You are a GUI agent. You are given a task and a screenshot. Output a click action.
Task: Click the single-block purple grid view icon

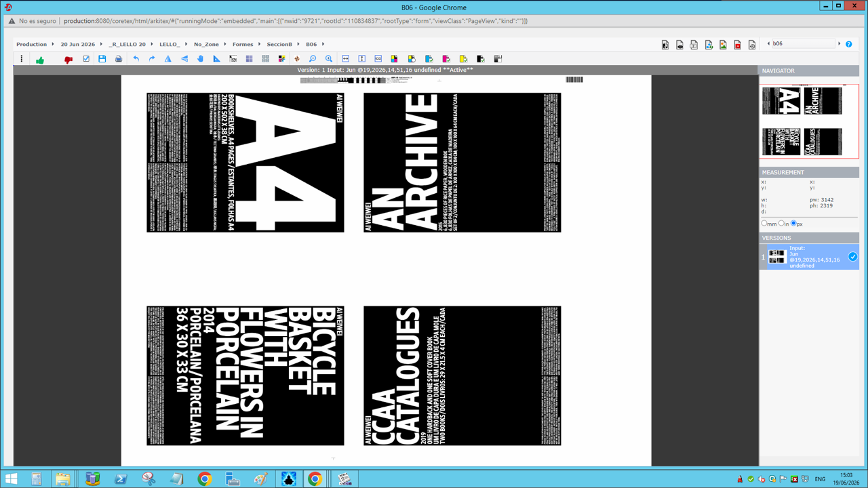[x=249, y=59]
